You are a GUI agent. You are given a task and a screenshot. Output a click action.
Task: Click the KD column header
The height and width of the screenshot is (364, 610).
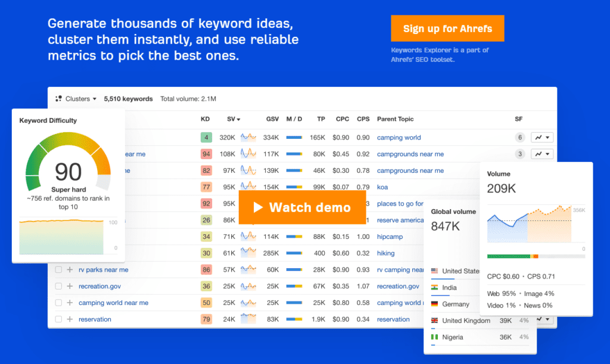coord(205,119)
